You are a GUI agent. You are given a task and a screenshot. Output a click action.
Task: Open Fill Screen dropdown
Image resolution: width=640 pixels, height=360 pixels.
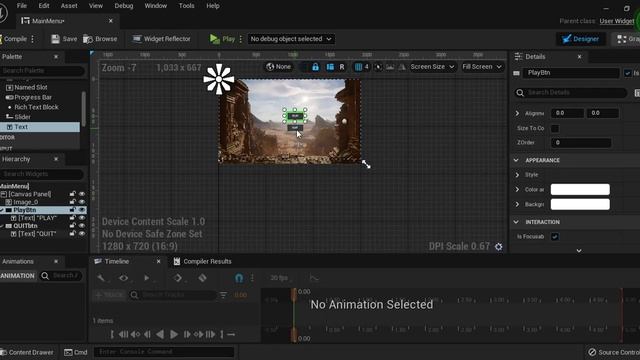click(x=482, y=67)
